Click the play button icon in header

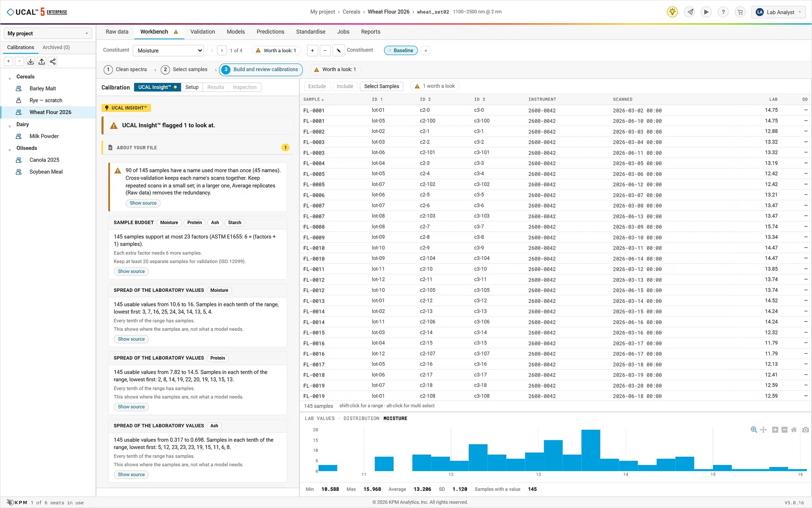(x=706, y=12)
